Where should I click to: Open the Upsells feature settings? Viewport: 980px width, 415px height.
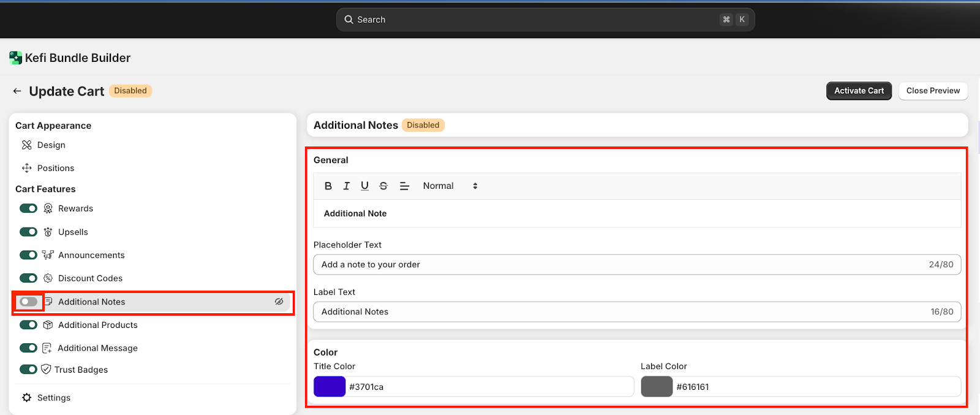click(73, 232)
